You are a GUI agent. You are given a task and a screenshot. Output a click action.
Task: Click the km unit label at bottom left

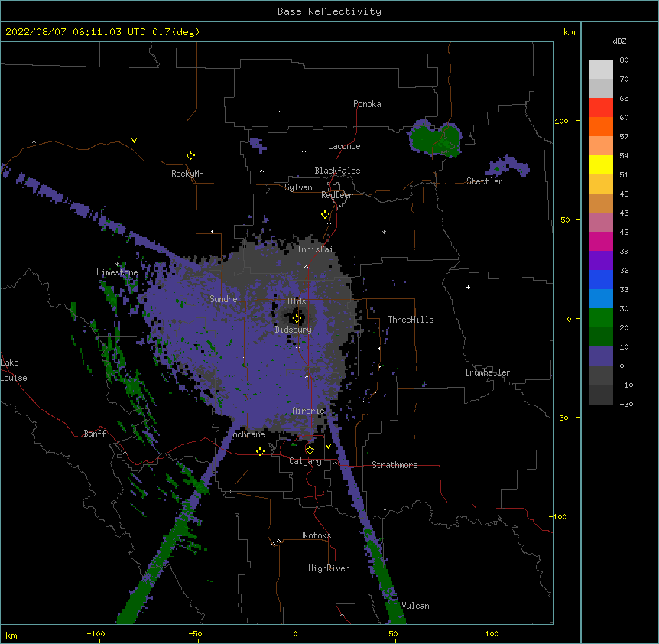coord(11,636)
